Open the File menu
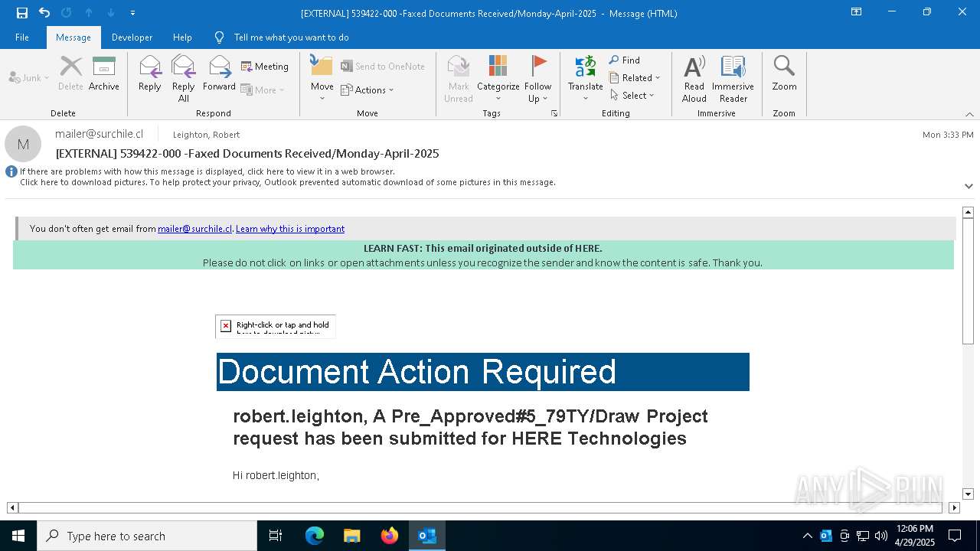This screenshot has width=980, height=551. pyautogui.click(x=22, y=37)
